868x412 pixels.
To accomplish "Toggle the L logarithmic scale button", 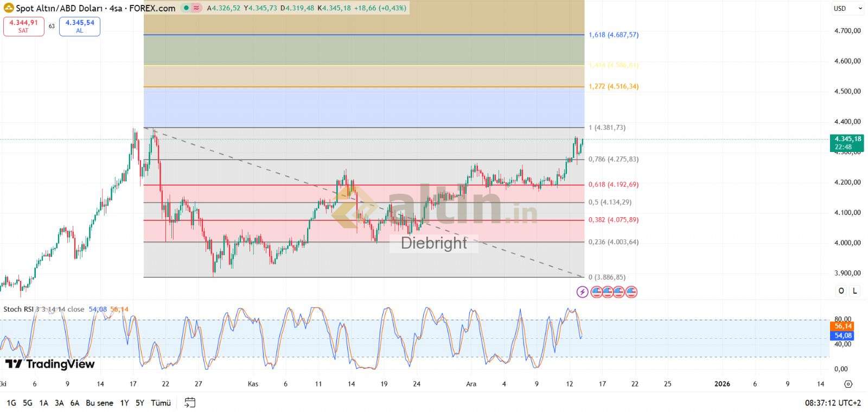I will [855, 291].
